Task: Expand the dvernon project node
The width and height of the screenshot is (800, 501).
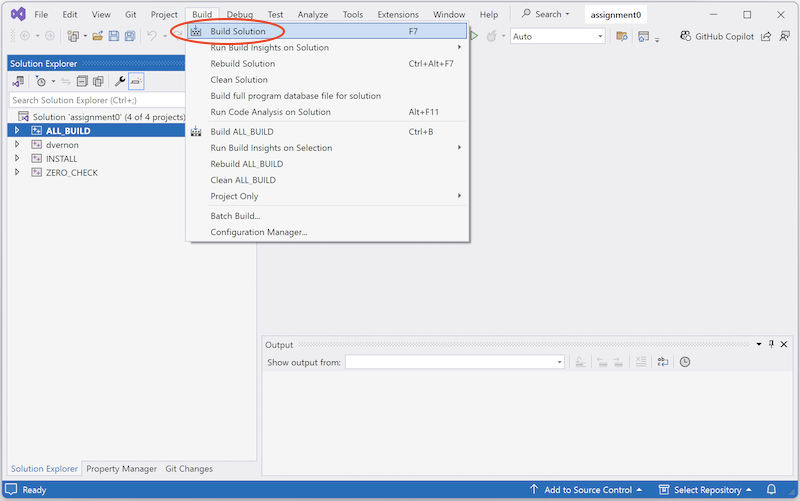Action: click(17, 145)
